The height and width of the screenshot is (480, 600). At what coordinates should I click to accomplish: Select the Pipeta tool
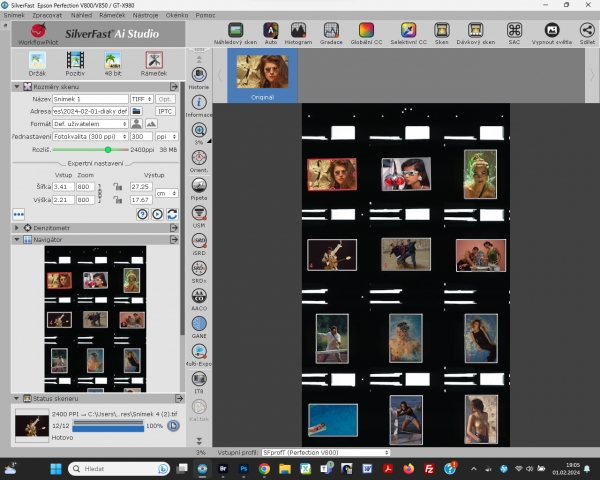point(199,189)
